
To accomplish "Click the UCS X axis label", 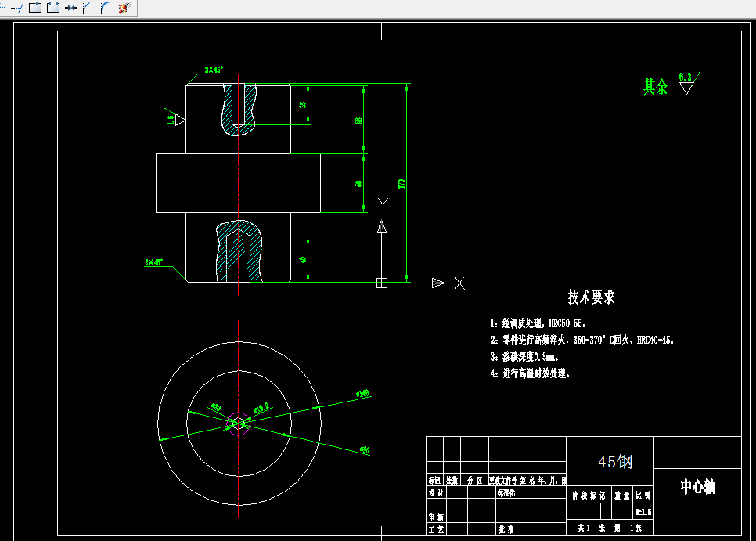I will 459,283.
